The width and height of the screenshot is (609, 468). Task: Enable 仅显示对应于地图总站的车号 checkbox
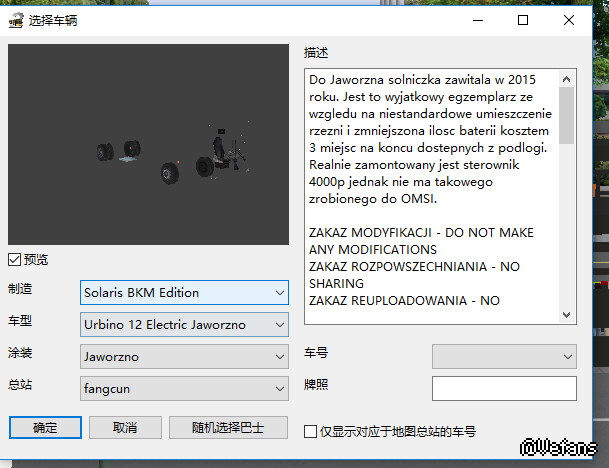[x=310, y=431]
